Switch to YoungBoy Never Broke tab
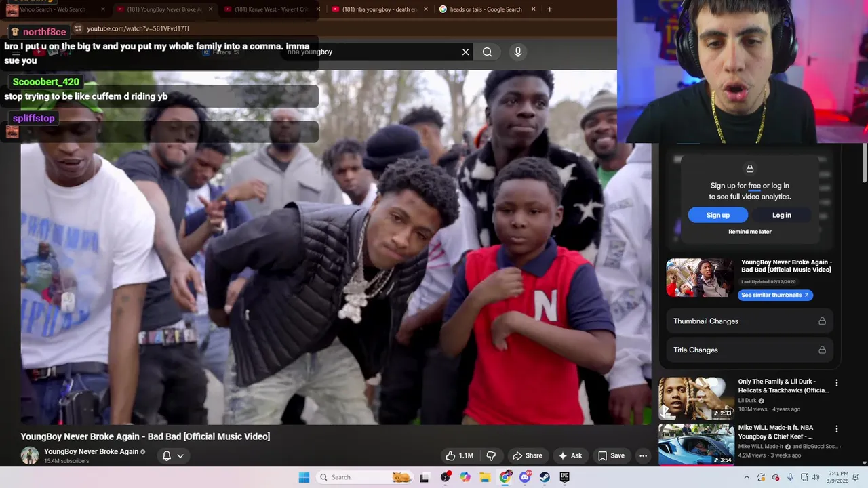868x488 pixels. [x=164, y=9]
